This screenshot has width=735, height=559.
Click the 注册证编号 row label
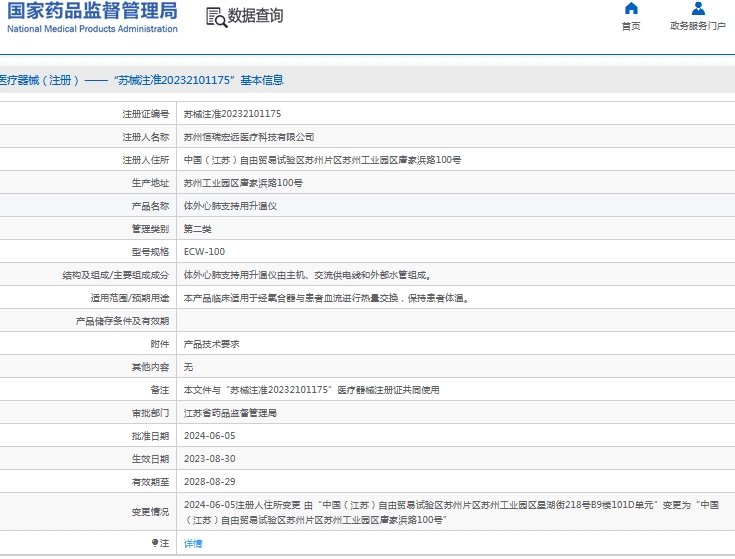pyautogui.click(x=145, y=114)
